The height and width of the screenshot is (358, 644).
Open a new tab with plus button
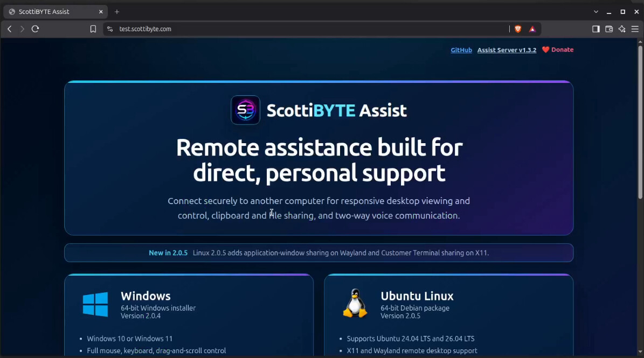coord(116,12)
